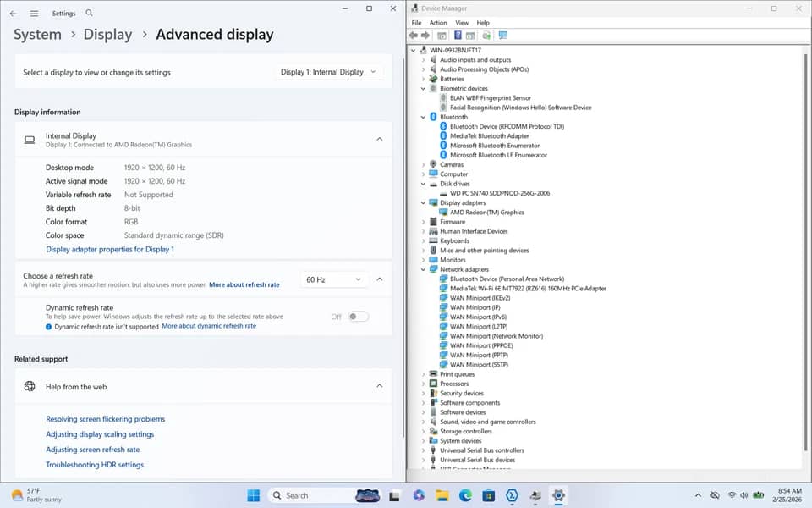This screenshot has width=812, height=508.
Task: Click the blue monitor toolbar icon in Device Manager
Action: coord(502,36)
